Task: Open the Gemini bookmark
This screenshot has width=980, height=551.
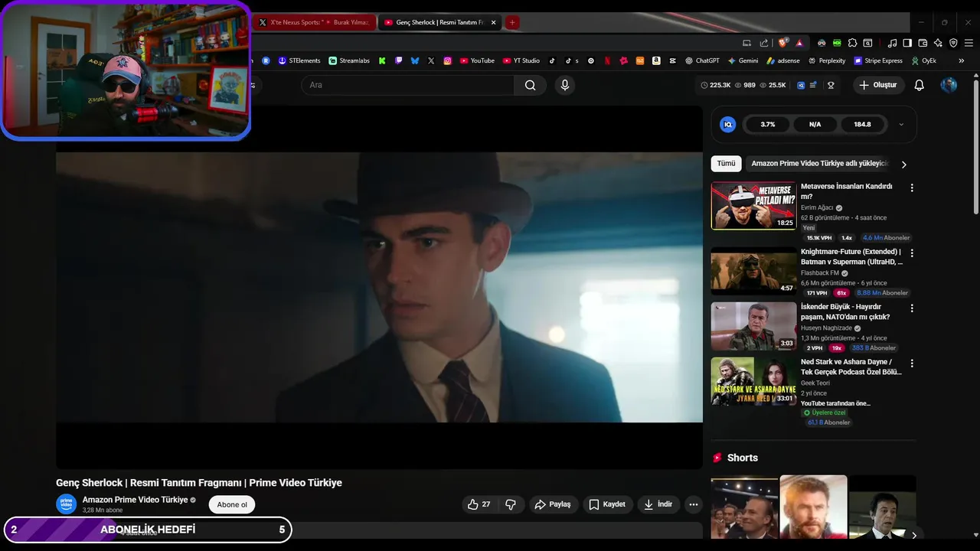Action: pos(743,60)
